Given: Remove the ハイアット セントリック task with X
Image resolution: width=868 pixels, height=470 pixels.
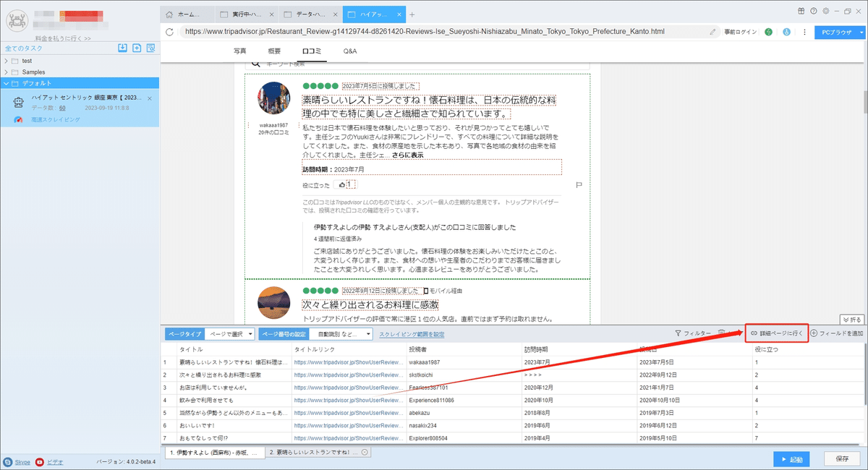Looking at the screenshot, I should [x=150, y=98].
